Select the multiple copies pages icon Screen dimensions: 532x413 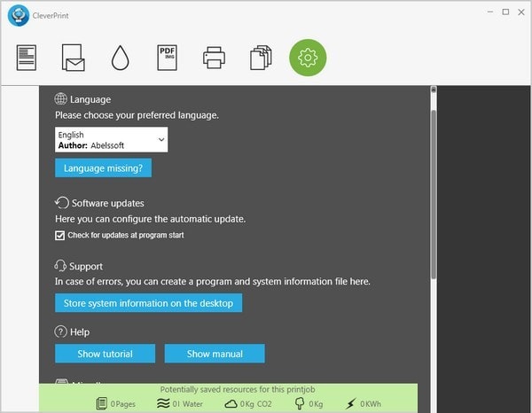pyautogui.click(x=261, y=58)
